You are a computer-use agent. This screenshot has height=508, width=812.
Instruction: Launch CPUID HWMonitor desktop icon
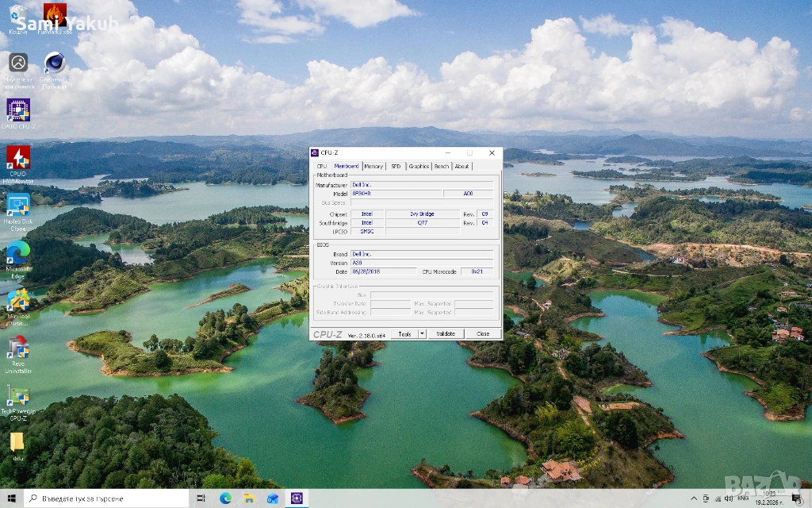point(17,158)
